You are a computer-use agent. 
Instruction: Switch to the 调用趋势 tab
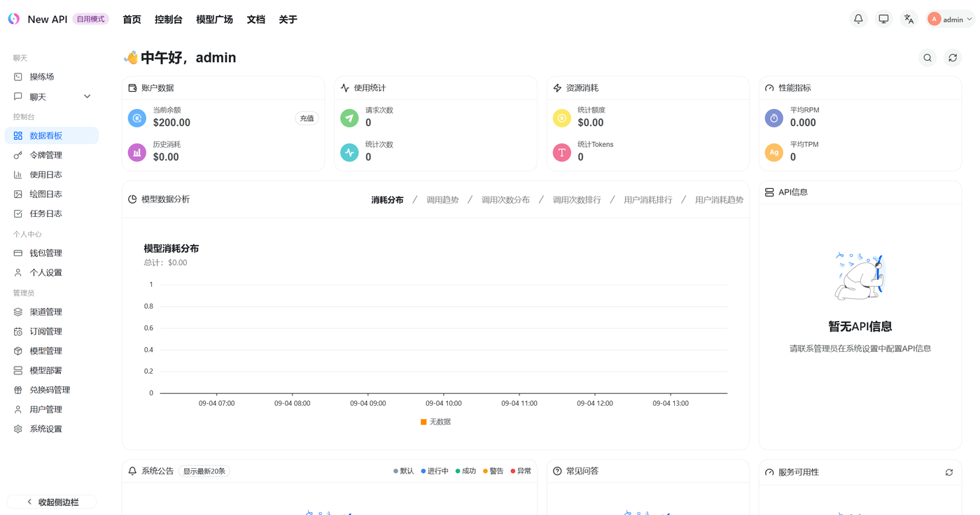pos(442,200)
